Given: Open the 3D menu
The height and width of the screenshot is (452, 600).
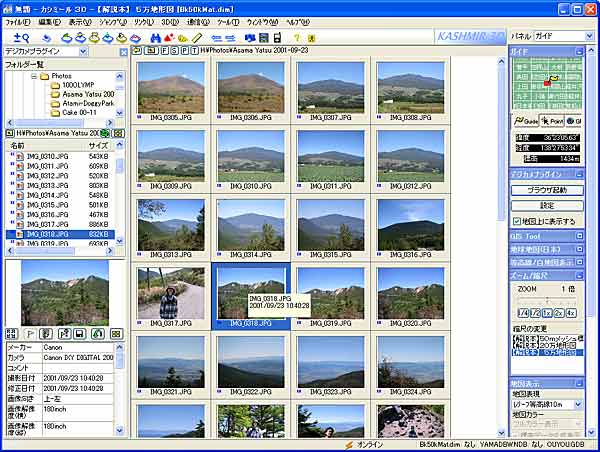Looking at the screenshot, I should pyautogui.click(x=170, y=20).
